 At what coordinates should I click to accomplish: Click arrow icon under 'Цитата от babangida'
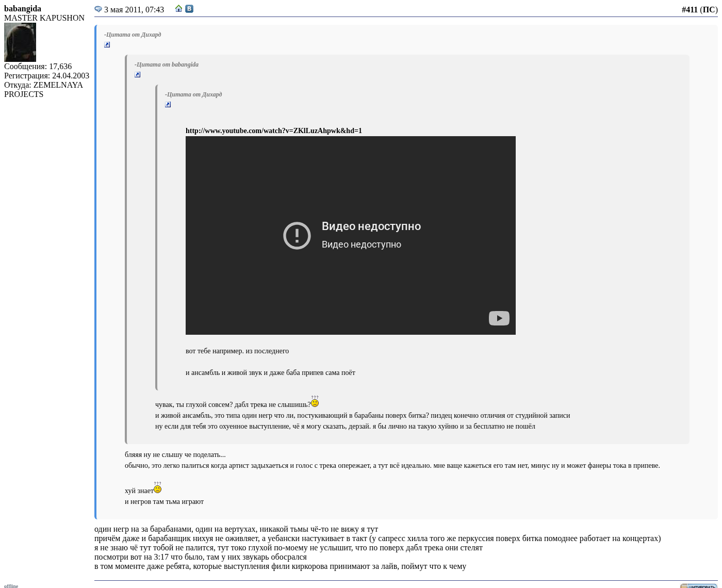coord(138,75)
